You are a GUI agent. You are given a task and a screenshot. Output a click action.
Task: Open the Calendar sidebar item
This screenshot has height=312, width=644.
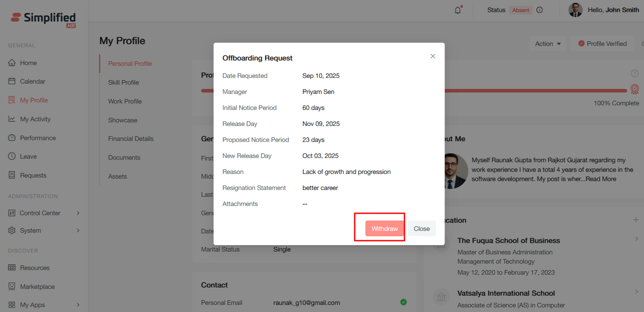point(32,81)
